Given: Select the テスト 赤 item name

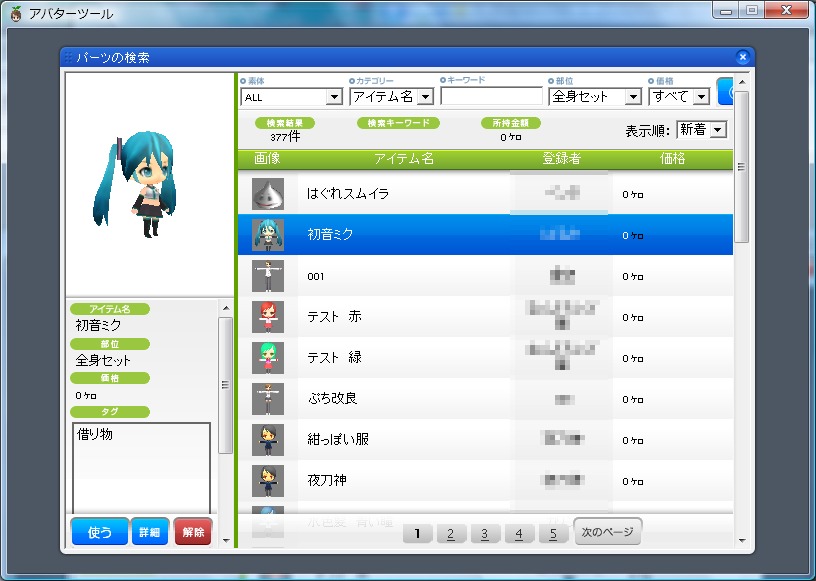Looking at the screenshot, I should coord(334,317).
